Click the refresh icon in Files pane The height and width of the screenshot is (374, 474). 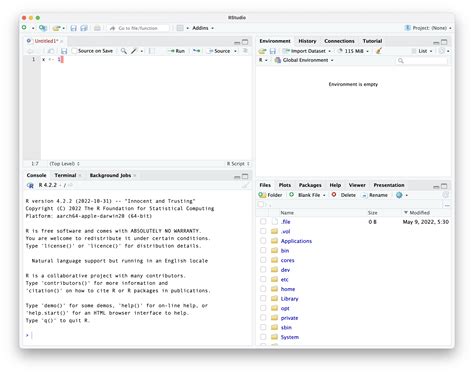[x=445, y=195]
